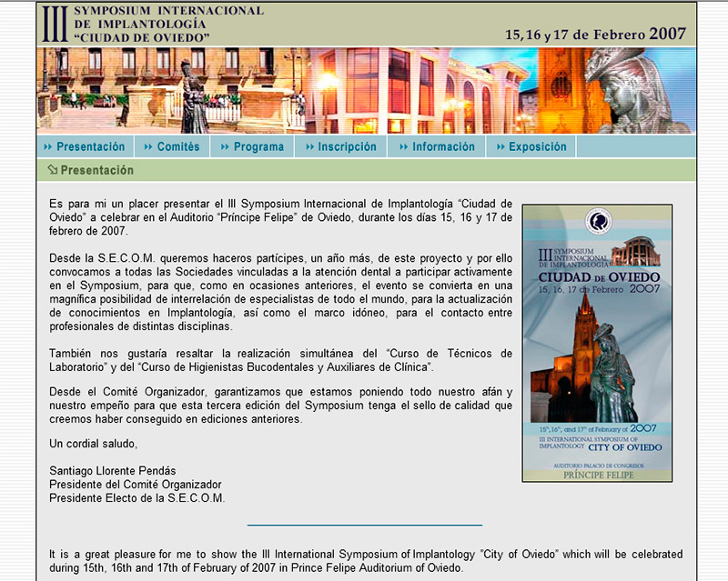Click double-arrow icon next to Exposición

500,147
